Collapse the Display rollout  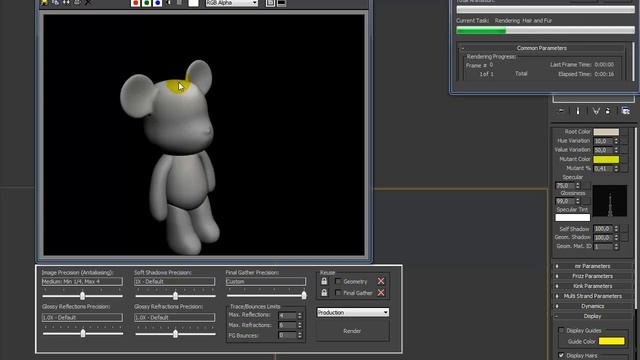592,316
